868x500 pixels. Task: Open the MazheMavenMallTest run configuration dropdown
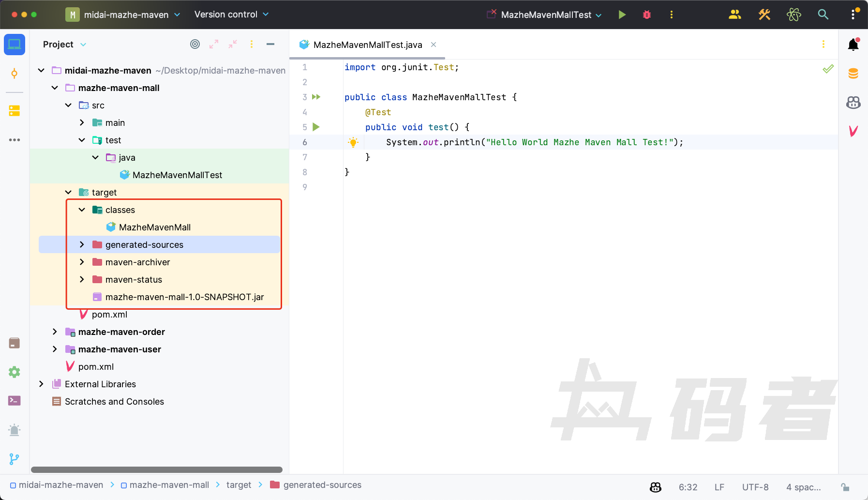coord(546,15)
